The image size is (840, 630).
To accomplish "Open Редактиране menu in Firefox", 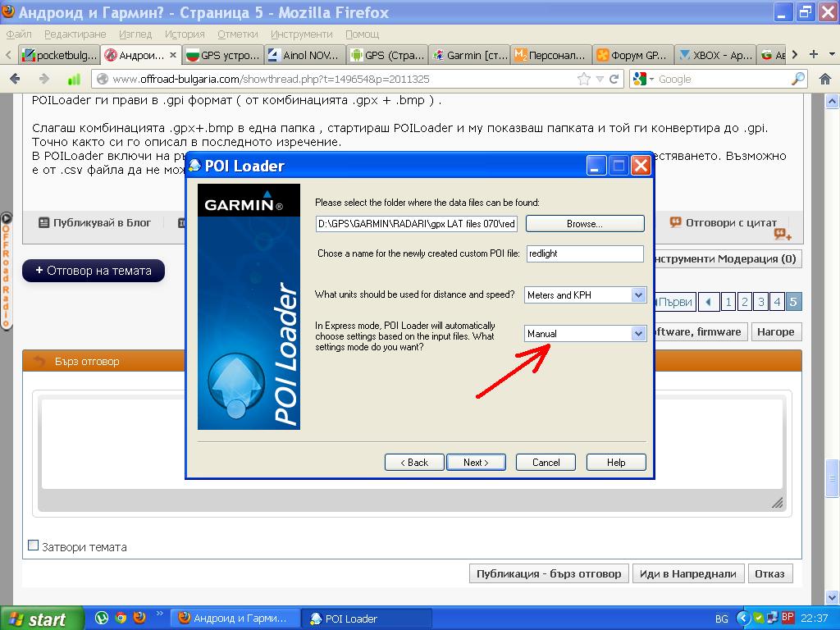I will [x=75, y=34].
